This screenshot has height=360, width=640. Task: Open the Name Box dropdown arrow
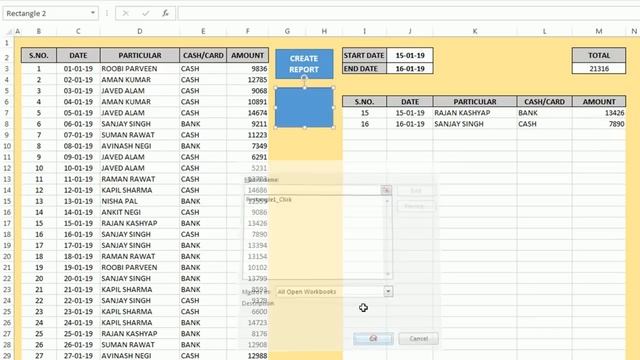[93, 13]
